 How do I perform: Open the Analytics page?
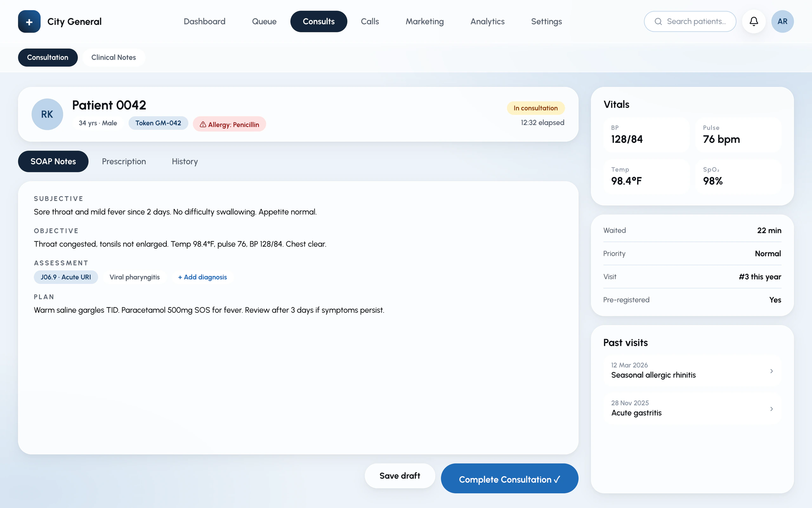tap(487, 22)
